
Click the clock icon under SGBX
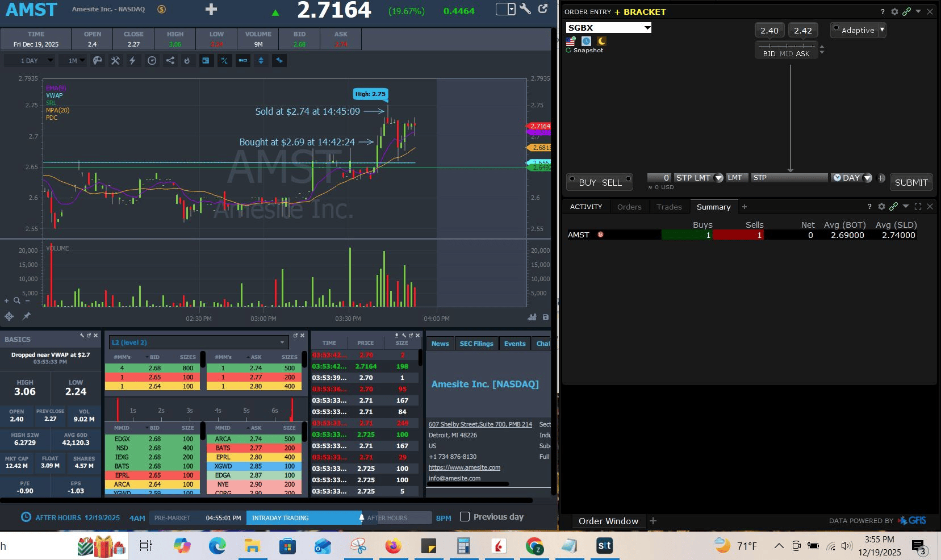point(586,41)
